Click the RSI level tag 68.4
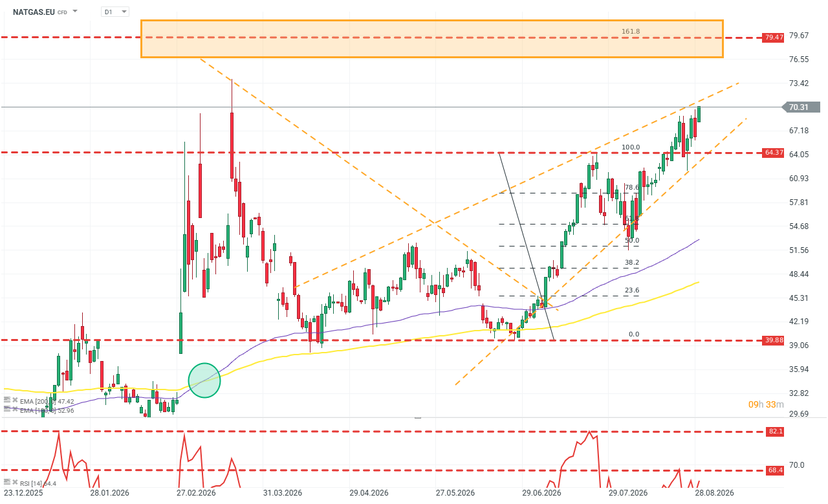Viewport: 828px width, 504px height. coord(774,471)
